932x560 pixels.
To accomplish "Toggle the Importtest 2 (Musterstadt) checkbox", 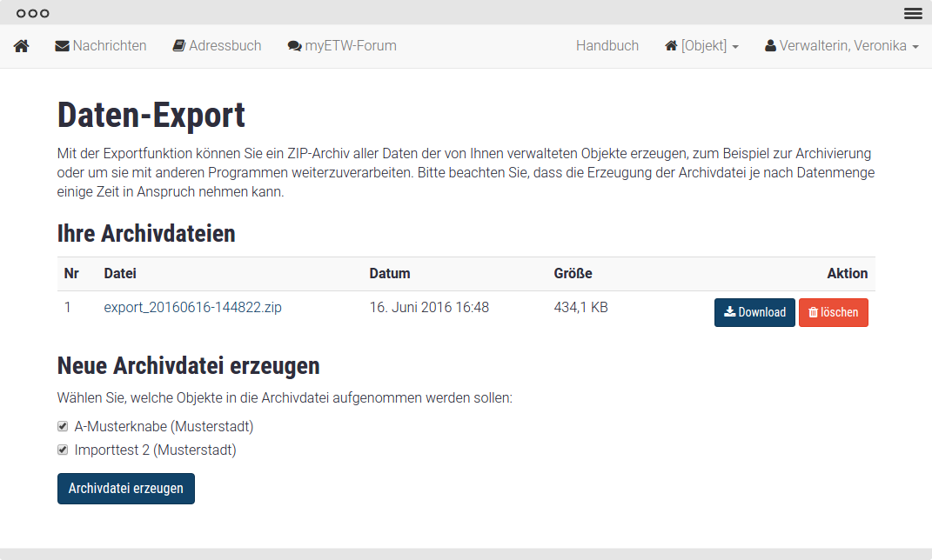I will tap(63, 450).
